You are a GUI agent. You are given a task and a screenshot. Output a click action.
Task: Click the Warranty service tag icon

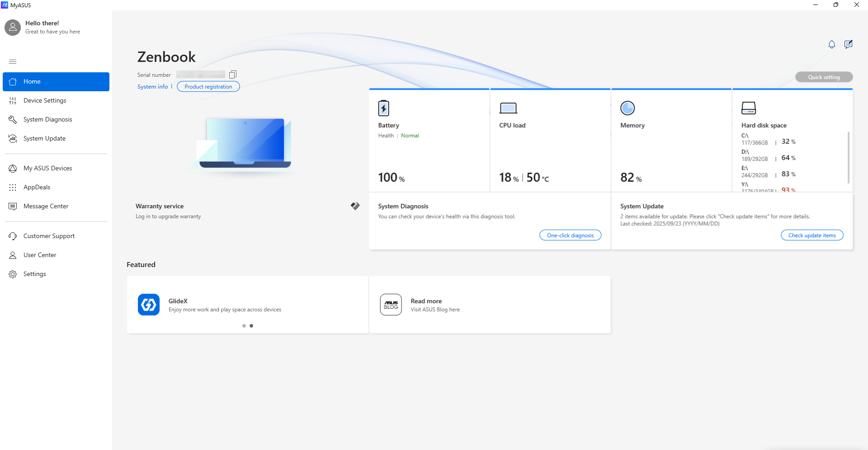point(355,206)
